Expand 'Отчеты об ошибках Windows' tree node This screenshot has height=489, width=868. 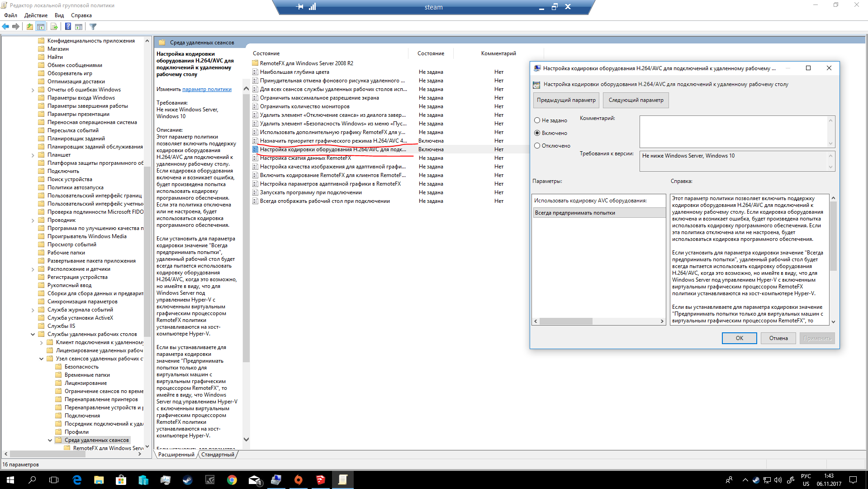click(x=33, y=90)
